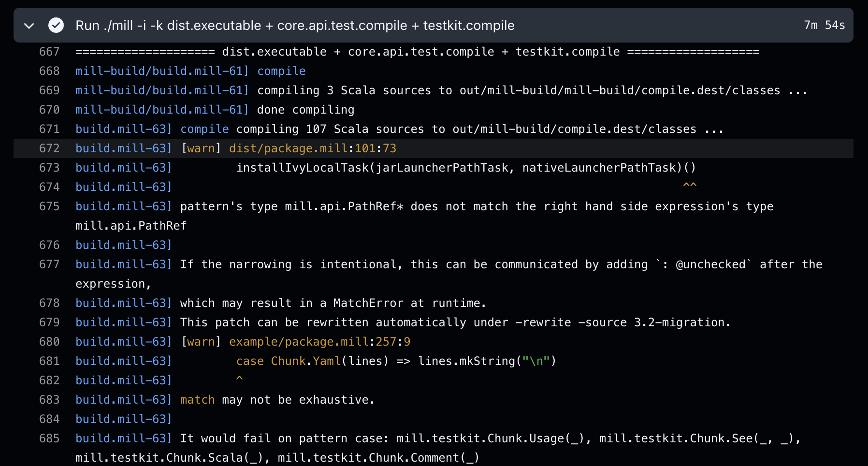Collapse the Run ./mill step chevron
Screen dimensions: 868x466
tap(29, 26)
